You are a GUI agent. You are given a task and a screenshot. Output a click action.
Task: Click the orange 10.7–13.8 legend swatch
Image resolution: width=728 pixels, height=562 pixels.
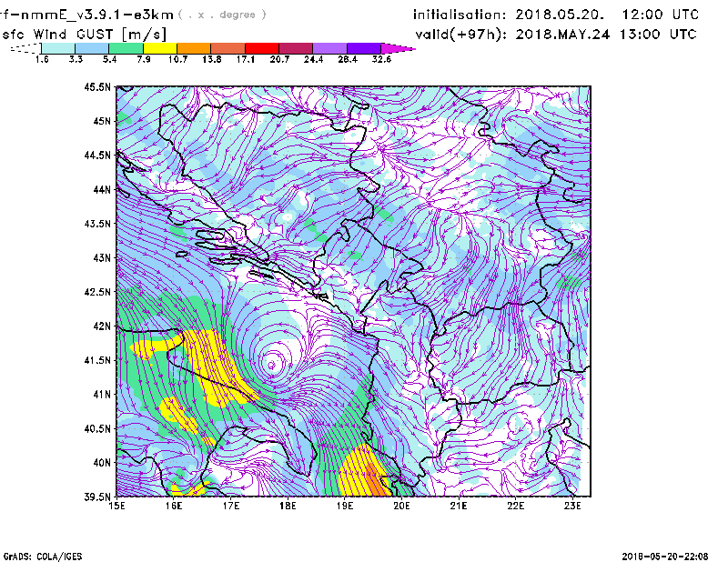(194, 48)
